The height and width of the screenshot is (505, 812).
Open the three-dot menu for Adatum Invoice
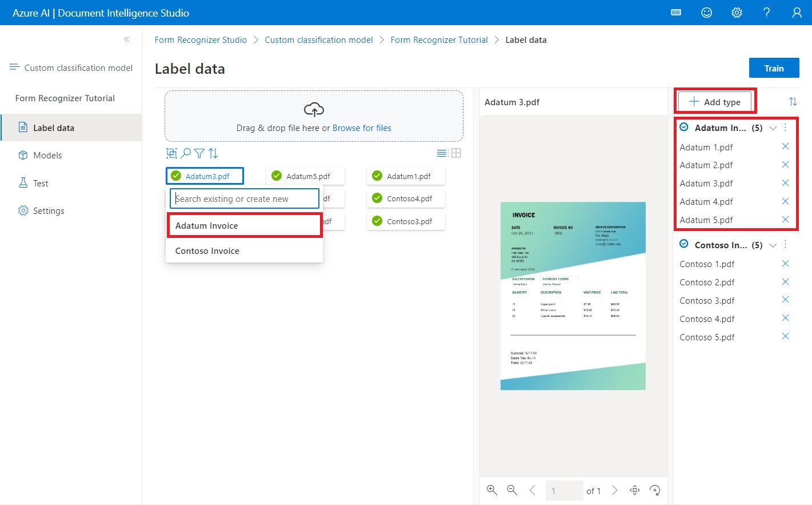[786, 128]
